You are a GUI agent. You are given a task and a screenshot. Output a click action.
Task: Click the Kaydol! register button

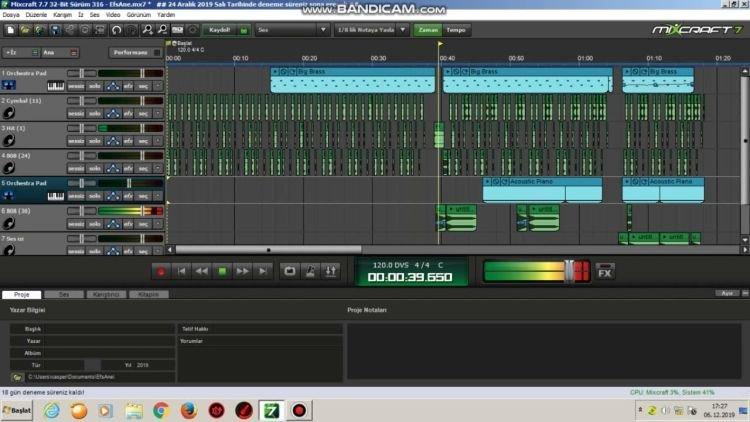coord(226,30)
